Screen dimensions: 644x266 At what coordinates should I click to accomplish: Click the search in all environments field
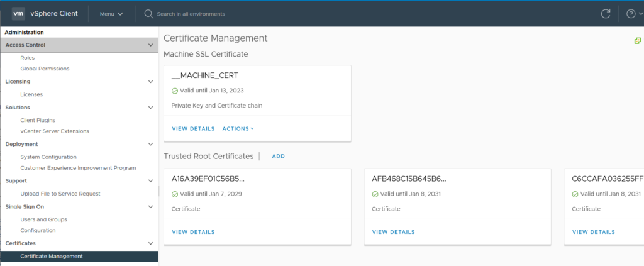(x=191, y=14)
